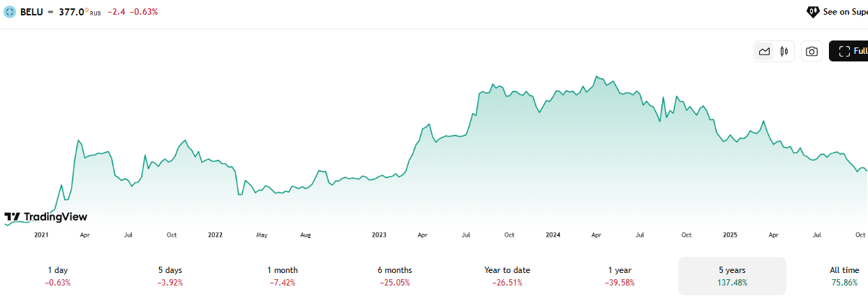The image size is (868, 296).
Task: Select the 1 day range
Action: [x=58, y=276]
